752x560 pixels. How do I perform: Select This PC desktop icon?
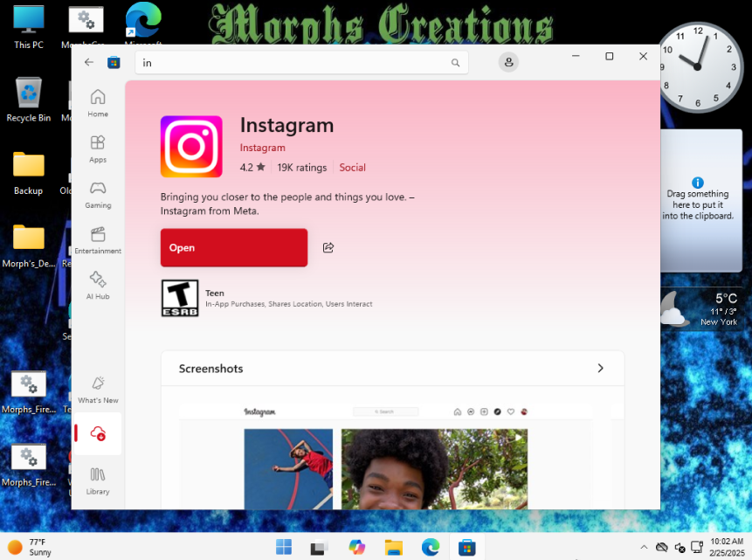tap(29, 27)
